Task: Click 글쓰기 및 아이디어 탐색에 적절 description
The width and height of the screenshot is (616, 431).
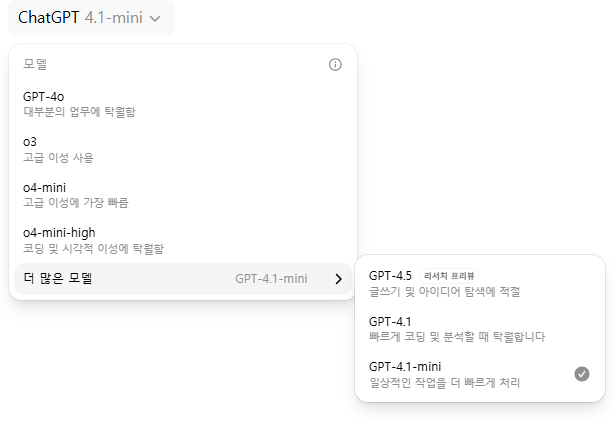Action: click(444, 292)
